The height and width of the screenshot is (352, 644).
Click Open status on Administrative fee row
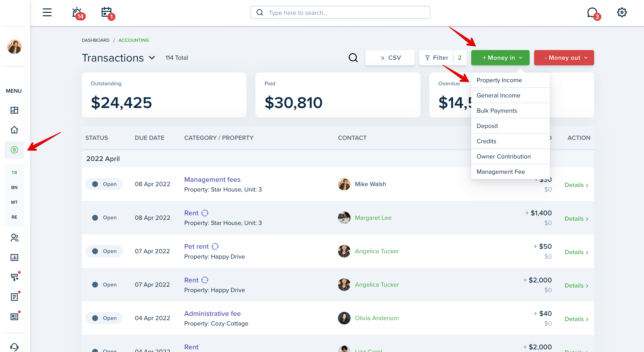tap(104, 318)
